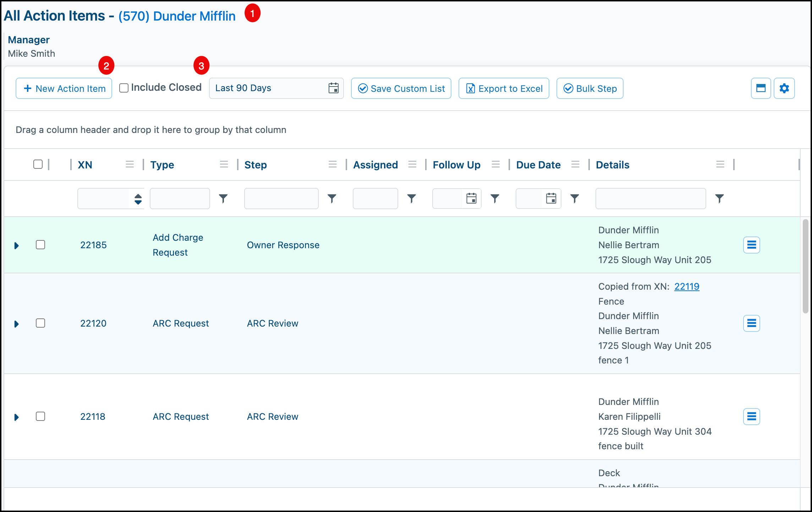Open the Last 90 Days date range calendar
This screenshot has height=512, width=812.
pos(333,88)
